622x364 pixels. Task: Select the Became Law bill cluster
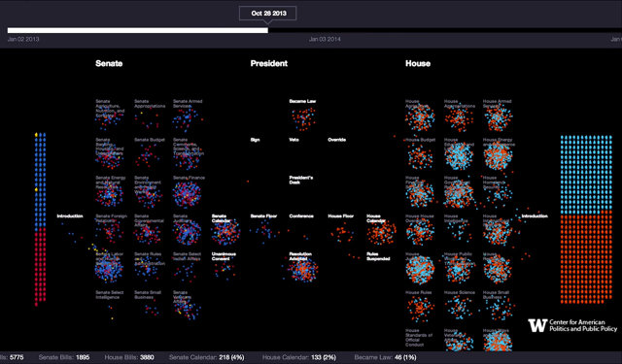click(304, 118)
